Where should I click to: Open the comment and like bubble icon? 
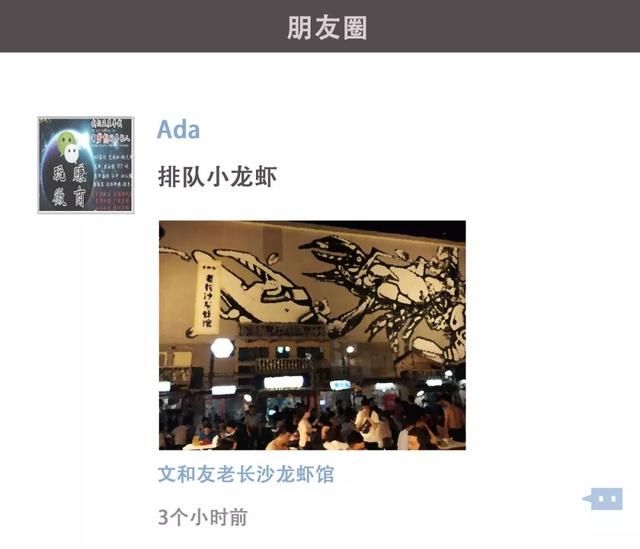[603, 499]
